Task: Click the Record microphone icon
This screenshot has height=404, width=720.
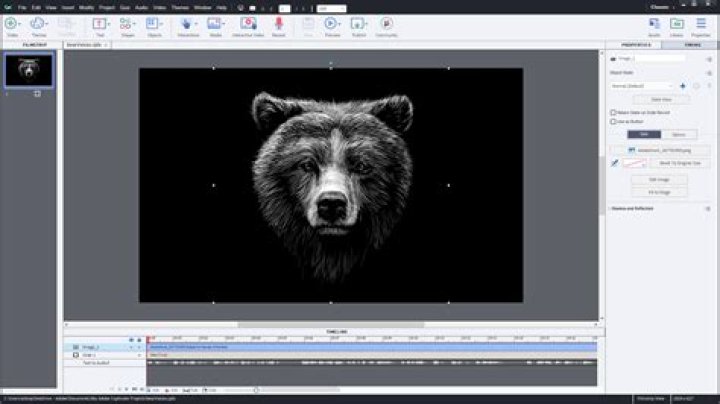Action: (x=279, y=24)
